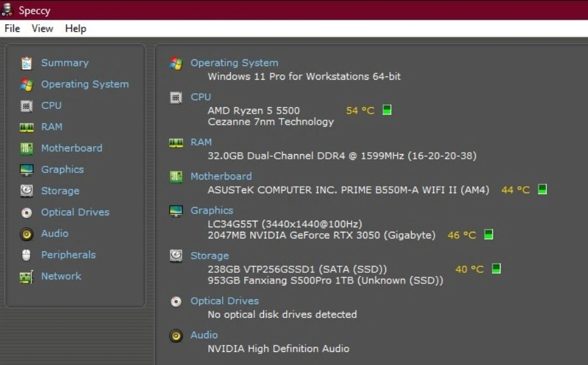Click 'NVIDIA High Definition Audio' text

(278, 349)
